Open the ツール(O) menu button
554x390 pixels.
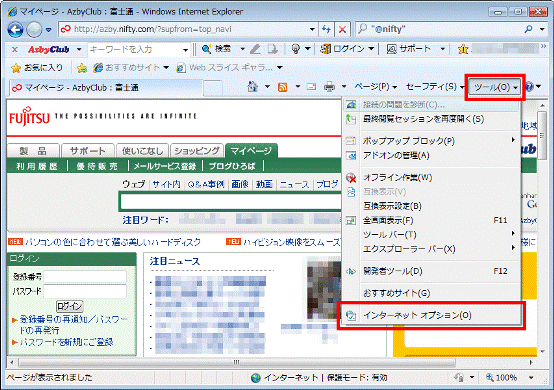[496, 87]
